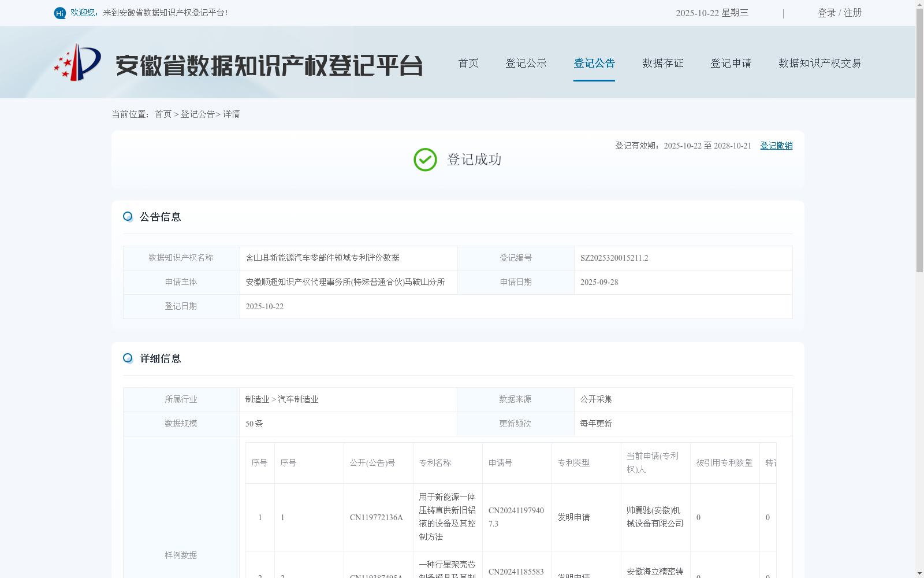Image resolution: width=924 pixels, height=578 pixels.
Task: Click the scrollbar up arrow
Action: click(x=919, y=3)
